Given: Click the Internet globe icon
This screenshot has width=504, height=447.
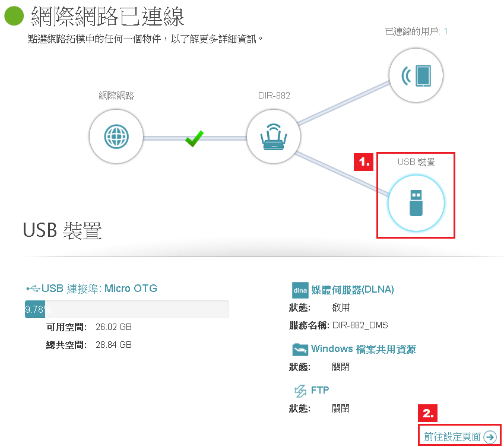Looking at the screenshot, I should pyautogui.click(x=116, y=137).
